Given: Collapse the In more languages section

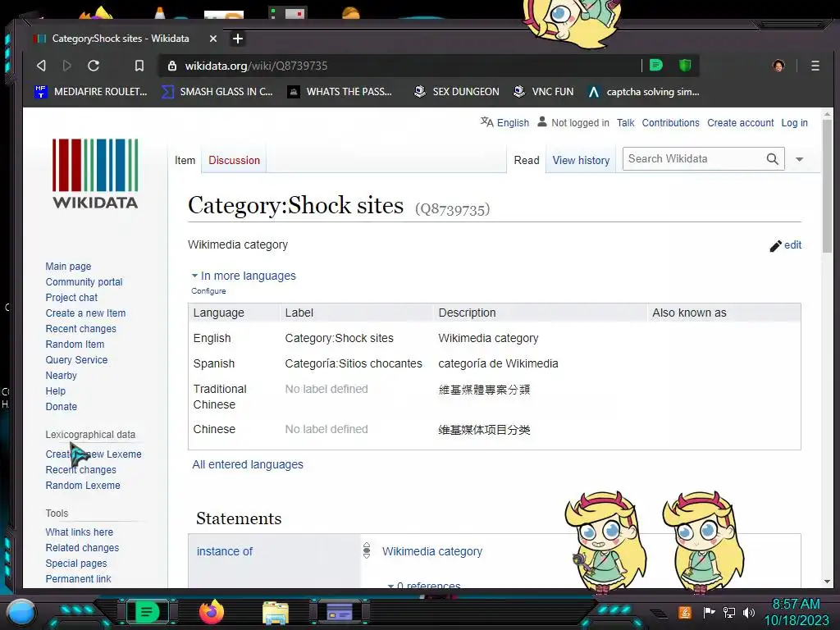Looking at the screenshot, I should [x=244, y=276].
